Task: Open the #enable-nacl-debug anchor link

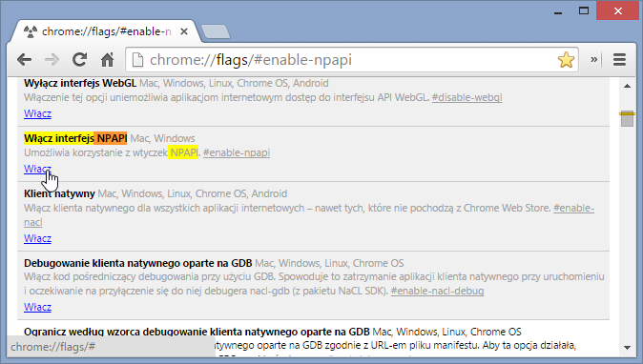Action: tap(437, 292)
